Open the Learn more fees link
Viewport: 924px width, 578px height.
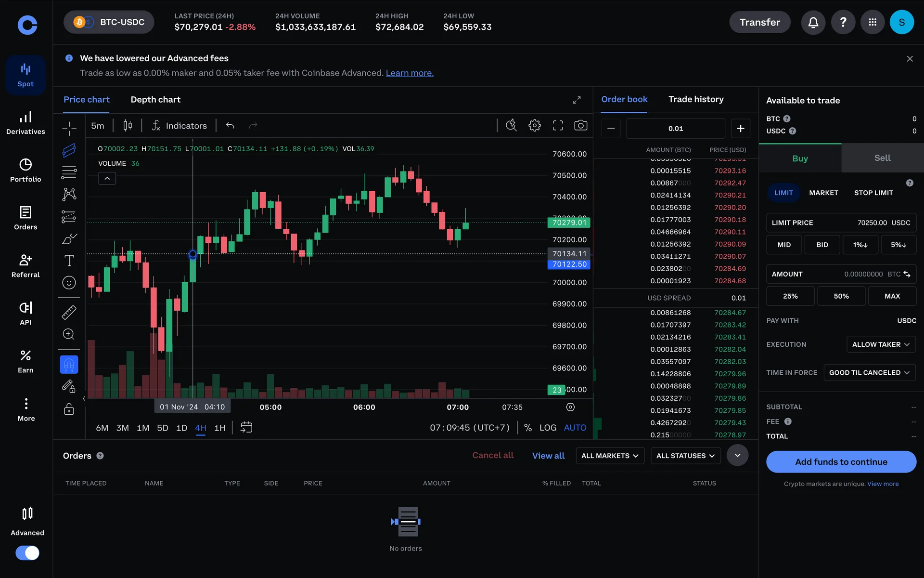410,73
